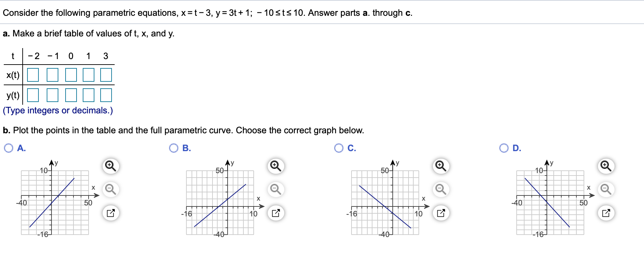Select answer choice D
Image resolution: width=644 pixels, height=259 pixels.
tap(503, 148)
